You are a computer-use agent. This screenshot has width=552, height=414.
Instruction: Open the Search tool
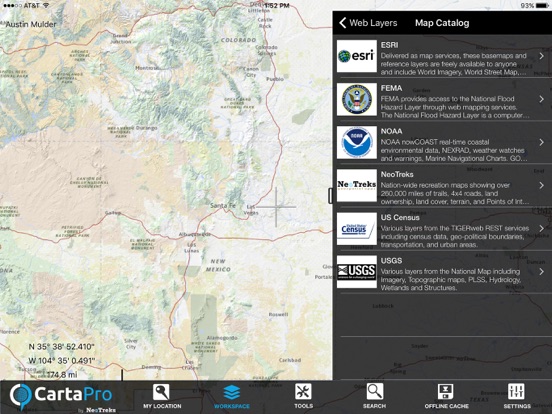tap(375, 396)
